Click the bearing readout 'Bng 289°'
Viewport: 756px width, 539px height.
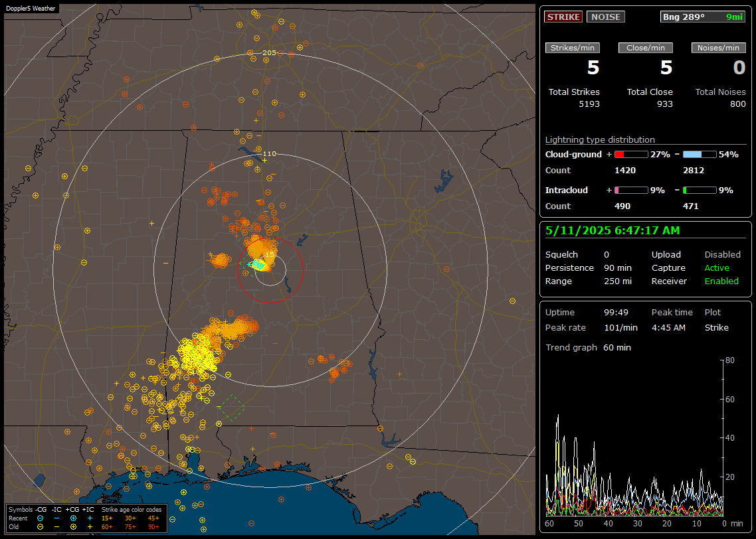point(684,17)
